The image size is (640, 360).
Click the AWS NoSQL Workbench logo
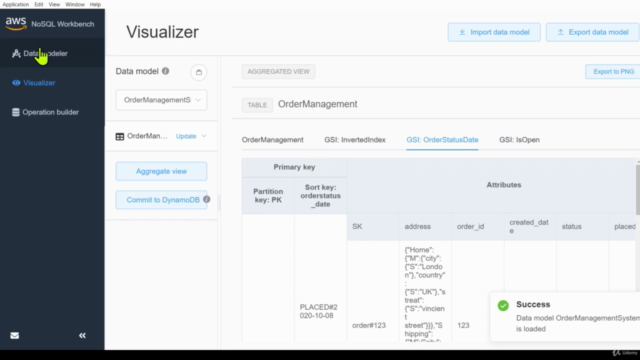pyautogui.click(x=49, y=24)
